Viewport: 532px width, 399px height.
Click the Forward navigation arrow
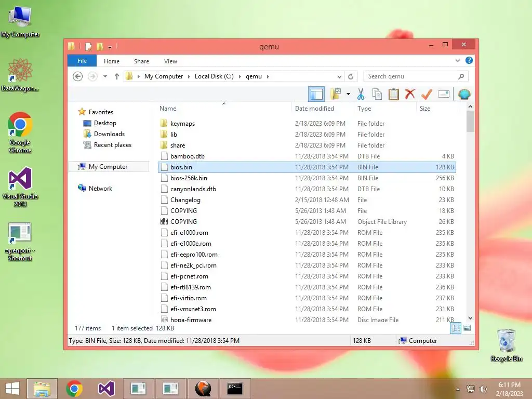click(92, 76)
